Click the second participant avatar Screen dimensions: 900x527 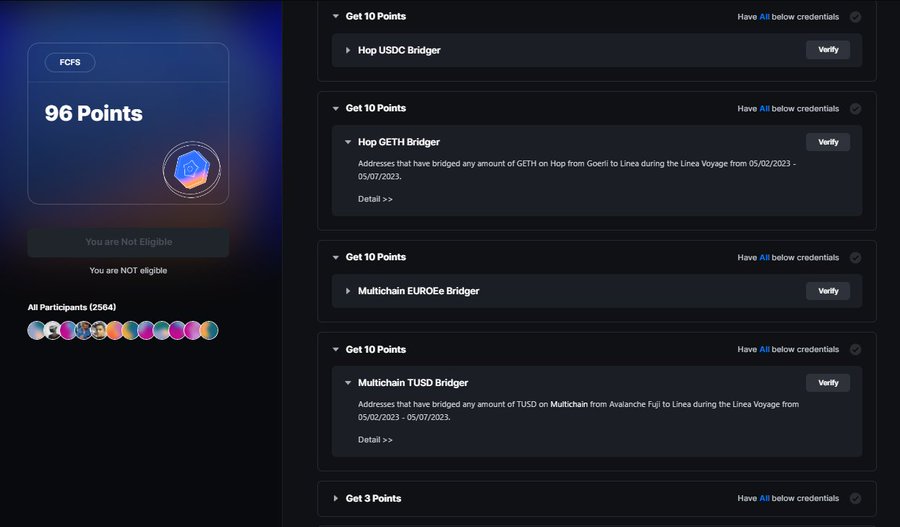pyautogui.click(x=52, y=330)
